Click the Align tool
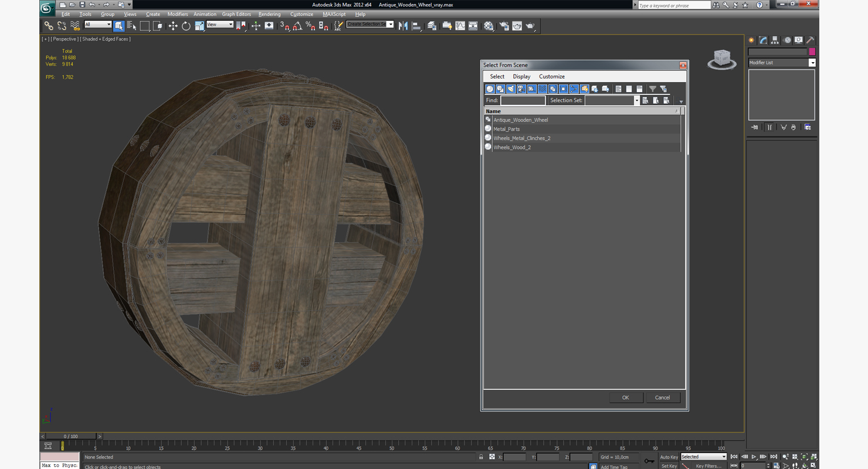The width and height of the screenshot is (868, 469). [x=416, y=26]
